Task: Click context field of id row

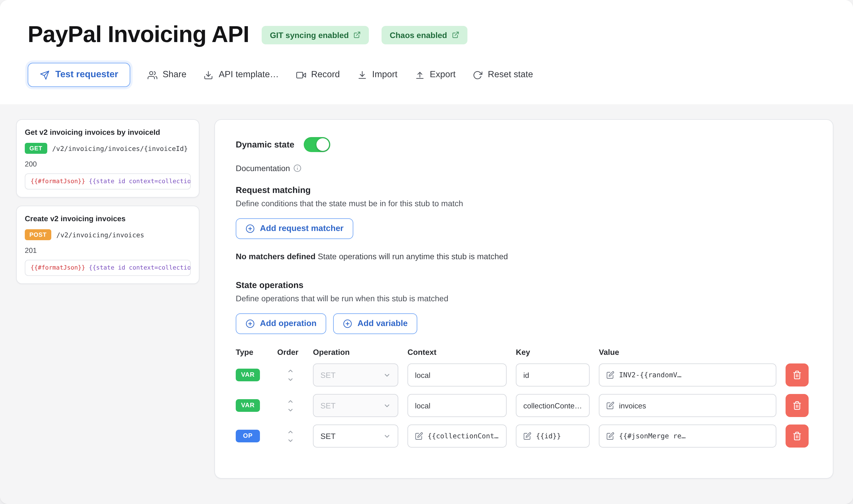Action: pyautogui.click(x=457, y=375)
